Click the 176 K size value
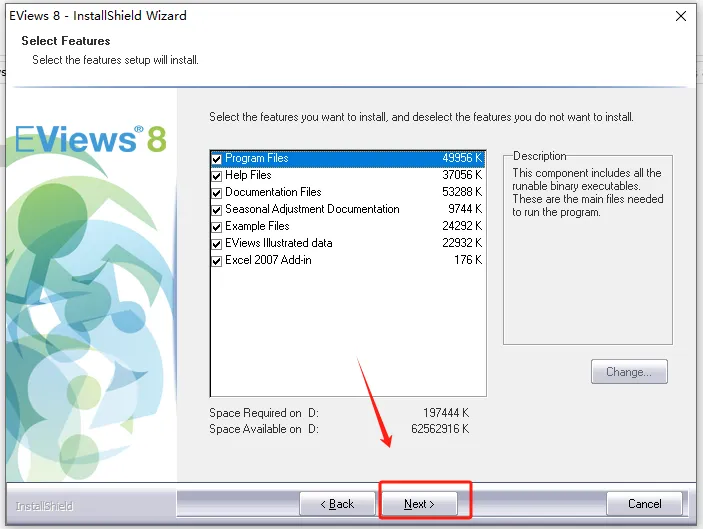The height and width of the screenshot is (529, 703). [x=468, y=260]
